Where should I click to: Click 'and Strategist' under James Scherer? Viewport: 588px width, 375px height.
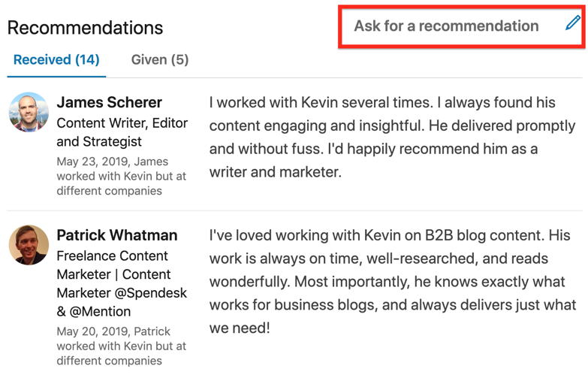click(x=99, y=141)
